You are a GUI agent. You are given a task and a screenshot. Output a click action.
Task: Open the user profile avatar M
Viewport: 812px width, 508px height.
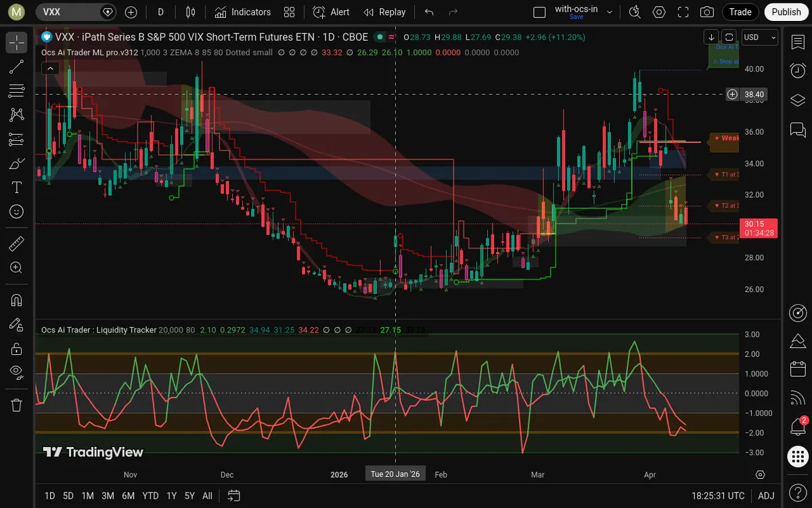[x=17, y=12]
